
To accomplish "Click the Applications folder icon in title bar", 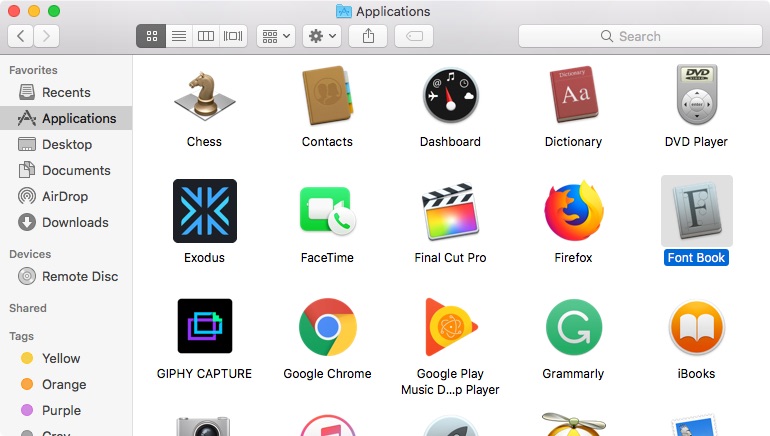I will coord(344,11).
